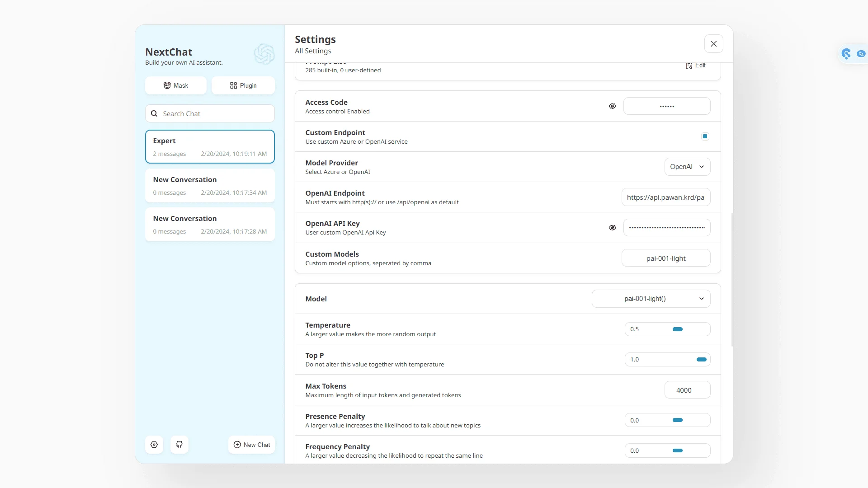The height and width of the screenshot is (488, 868).
Task: Click the 'All Settings' subtitle
Action: click(313, 51)
